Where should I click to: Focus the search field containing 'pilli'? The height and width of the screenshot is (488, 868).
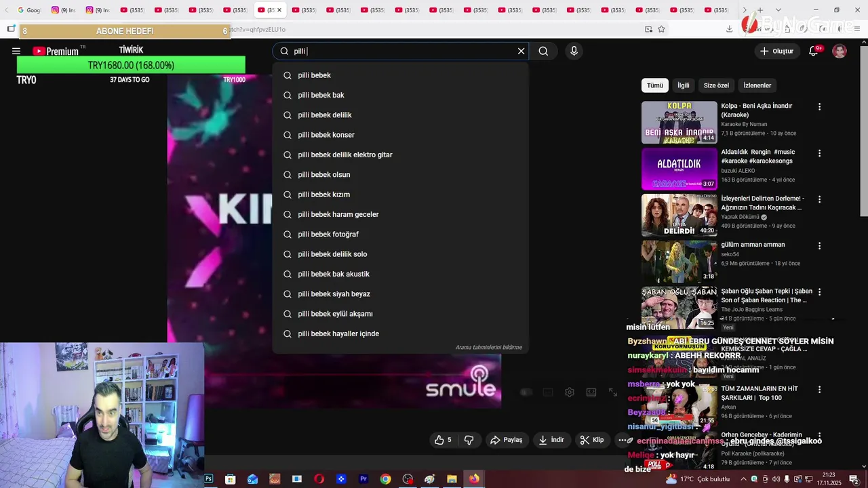click(401, 51)
